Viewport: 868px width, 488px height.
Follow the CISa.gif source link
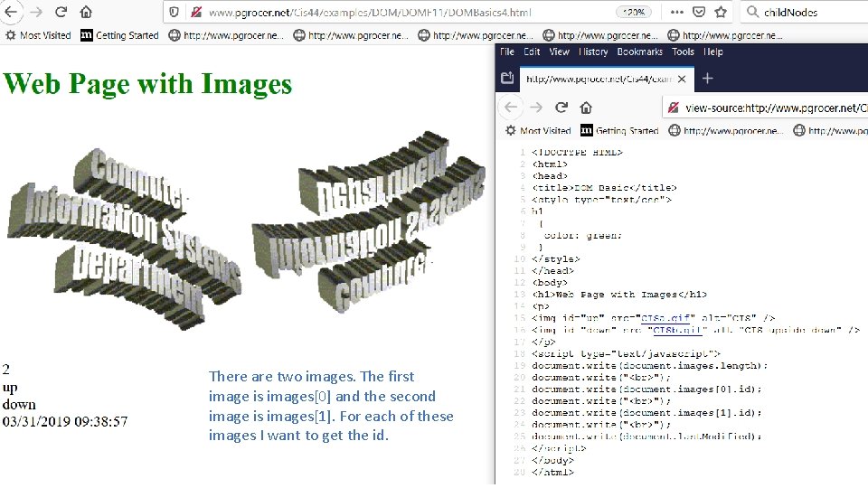pyautogui.click(x=665, y=318)
